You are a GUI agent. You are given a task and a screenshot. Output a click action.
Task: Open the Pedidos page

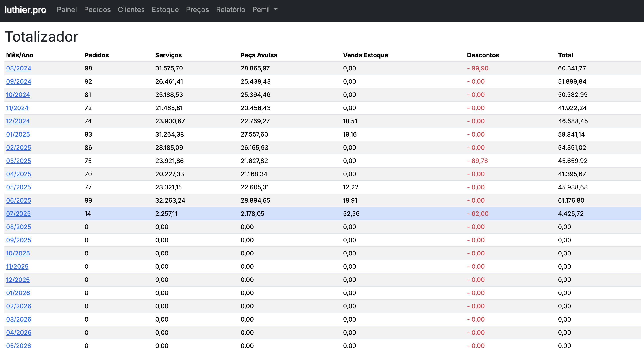(97, 10)
